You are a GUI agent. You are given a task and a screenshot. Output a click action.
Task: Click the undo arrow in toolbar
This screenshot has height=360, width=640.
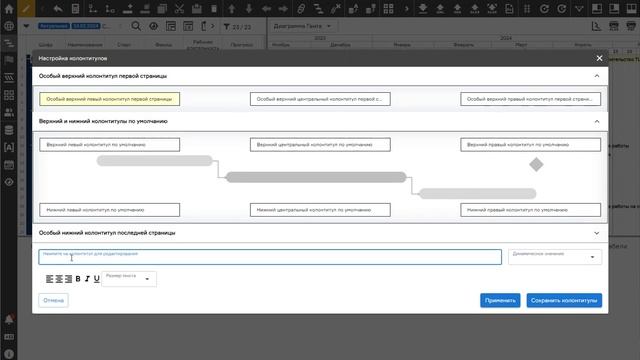point(58,9)
